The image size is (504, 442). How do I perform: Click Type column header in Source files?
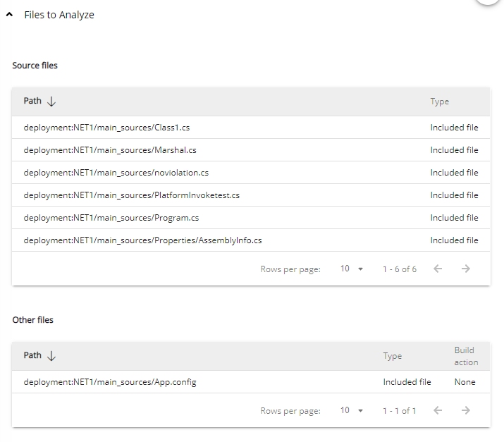coord(439,102)
